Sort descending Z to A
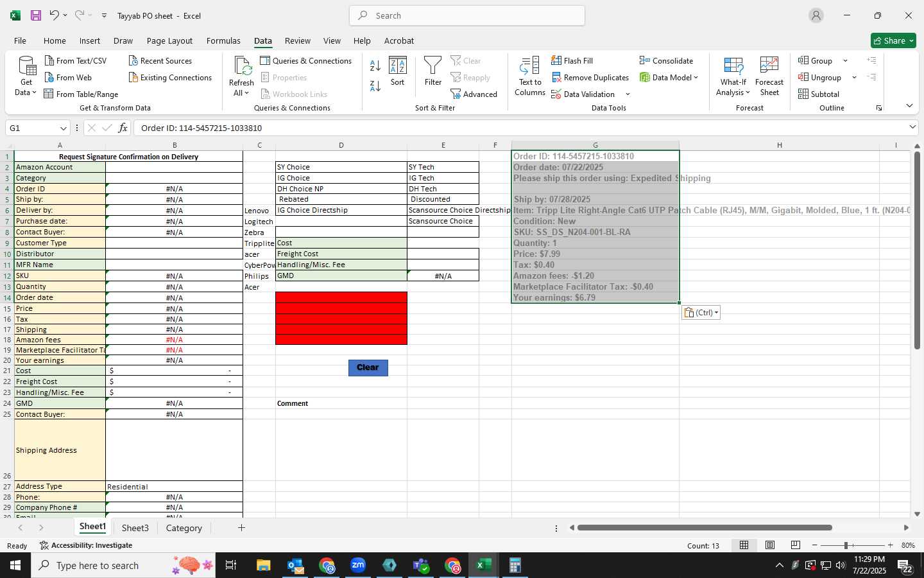The height and width of the screenshot is (578, 924). point(375,85)
